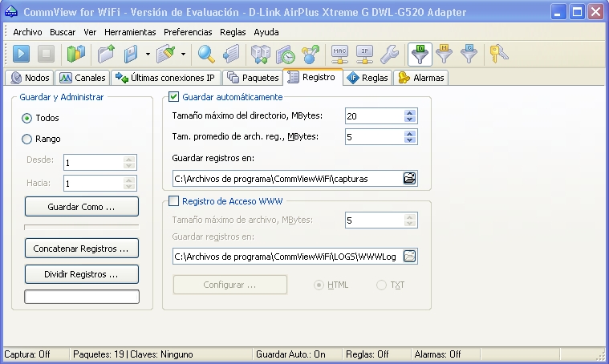Viewport: 609px width, 364px height.
Task: Click the magnifying glass search icon
Action: [206, 55]
